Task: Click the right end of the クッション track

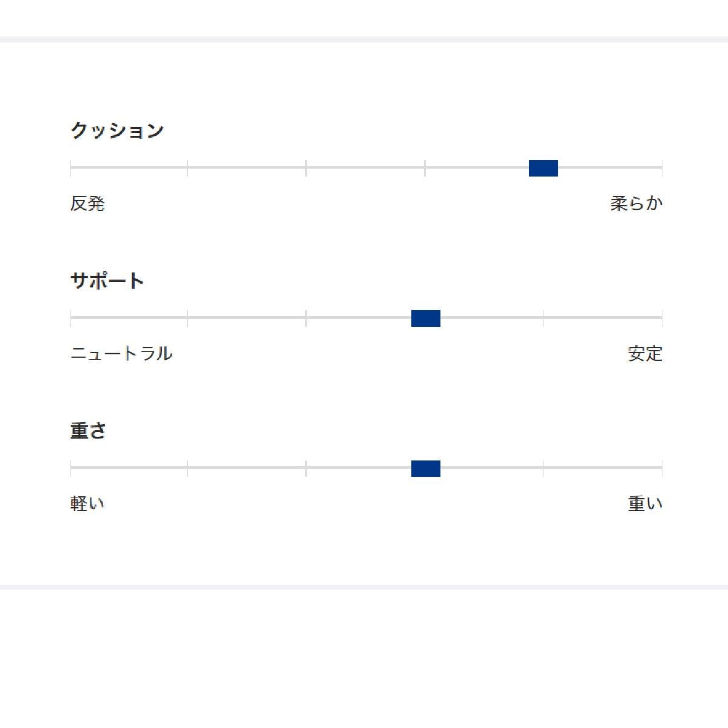Action: 661,167
